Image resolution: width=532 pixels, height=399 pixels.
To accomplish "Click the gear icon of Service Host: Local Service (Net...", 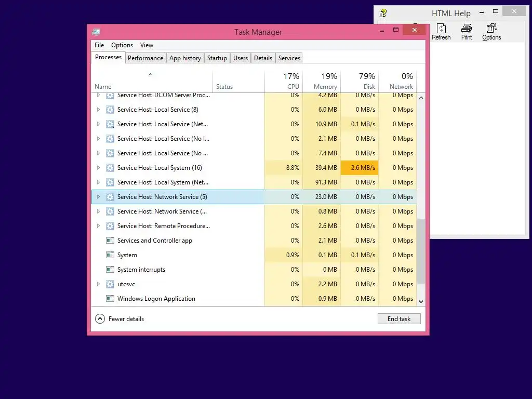I will (x=110, y=124).
